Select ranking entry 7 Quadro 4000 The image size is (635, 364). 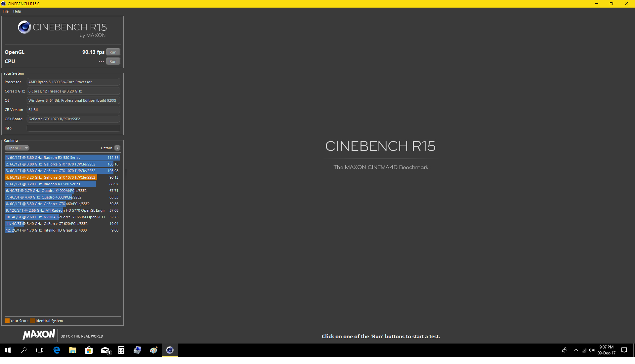pyautogui.click(x=62, y=197)
